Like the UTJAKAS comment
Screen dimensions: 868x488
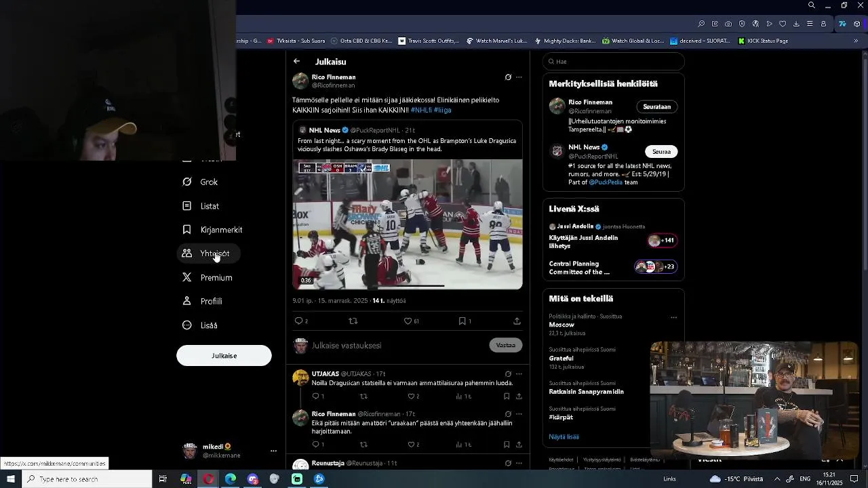[412, 396]
